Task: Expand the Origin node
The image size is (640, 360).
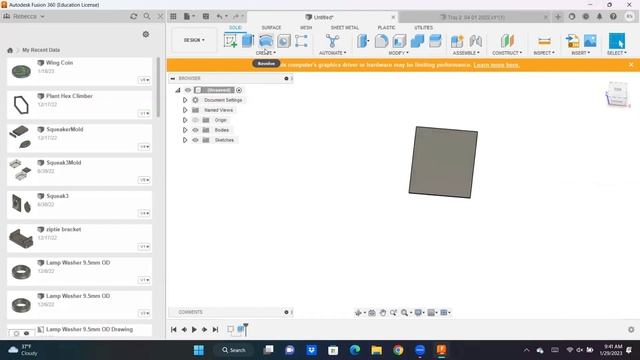Action: [185, 120]
